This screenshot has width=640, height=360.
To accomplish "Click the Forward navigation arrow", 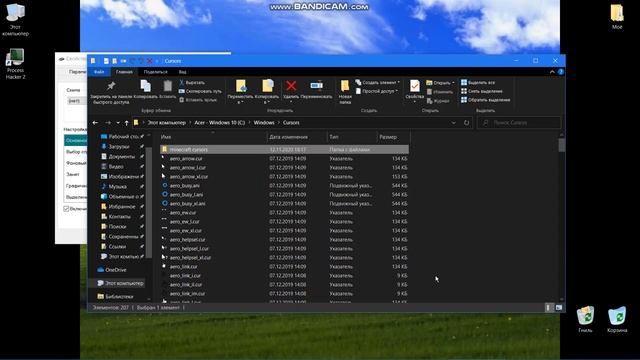I will pos(108,123).
